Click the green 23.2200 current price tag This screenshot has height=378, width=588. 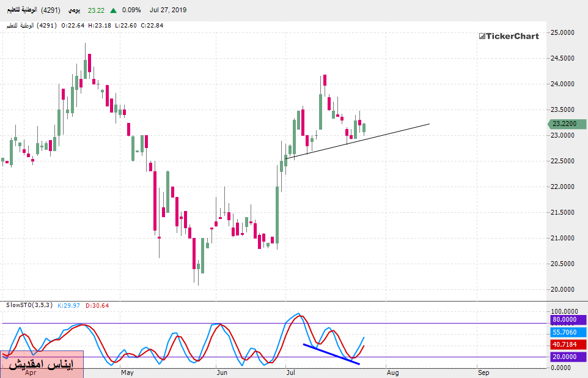566,124
